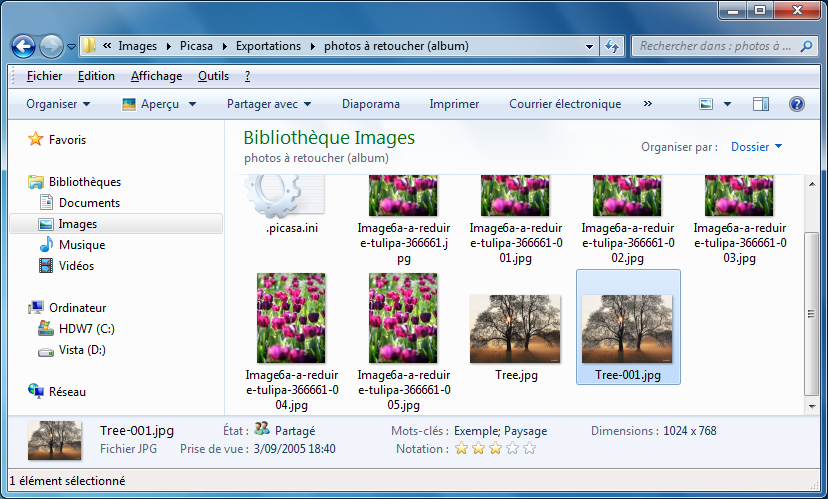This screenshot has height=499, width=828.
Task: Open the address bar history dropdown
Action: (589, 46)
